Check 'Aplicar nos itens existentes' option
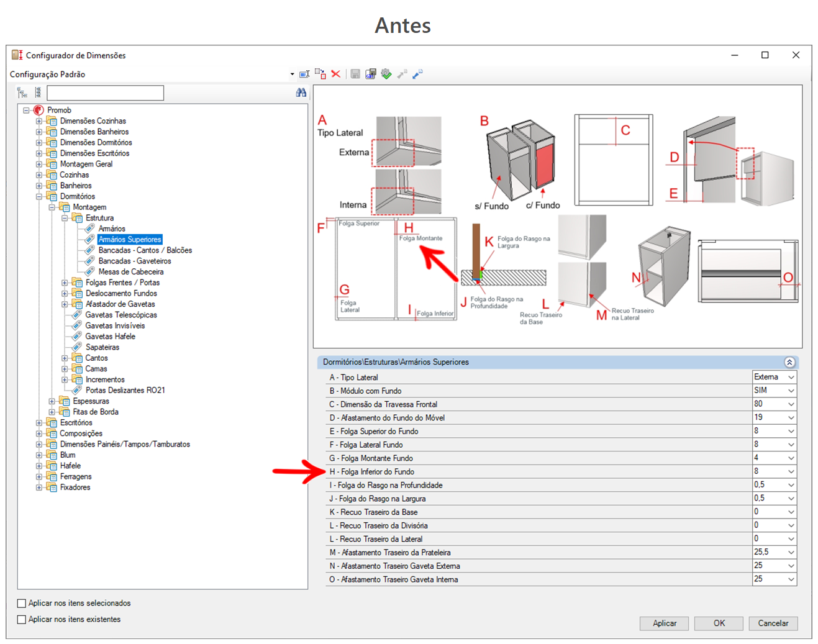This screenshot has width=818, height=644. [22, 619]
